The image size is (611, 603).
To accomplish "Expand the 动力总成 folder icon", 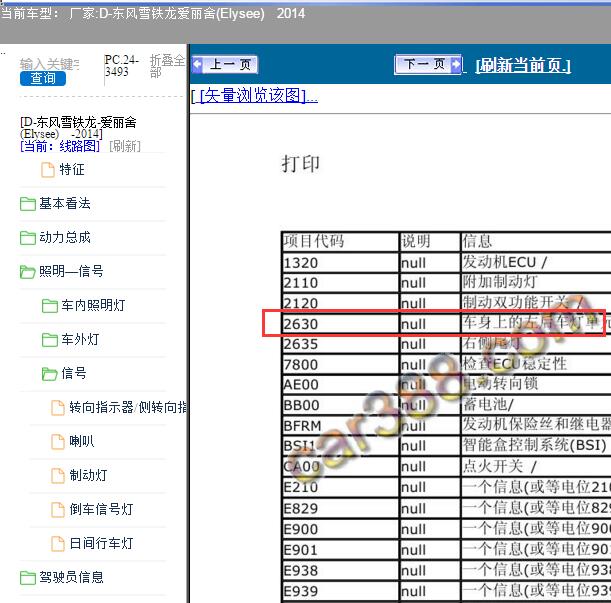I will click(28, 238).
